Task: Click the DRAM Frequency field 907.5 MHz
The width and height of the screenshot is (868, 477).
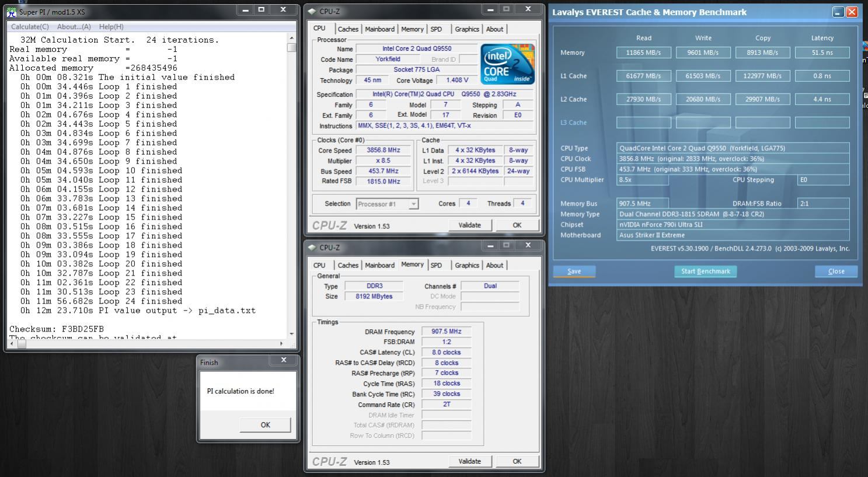Action: [447, 332]
